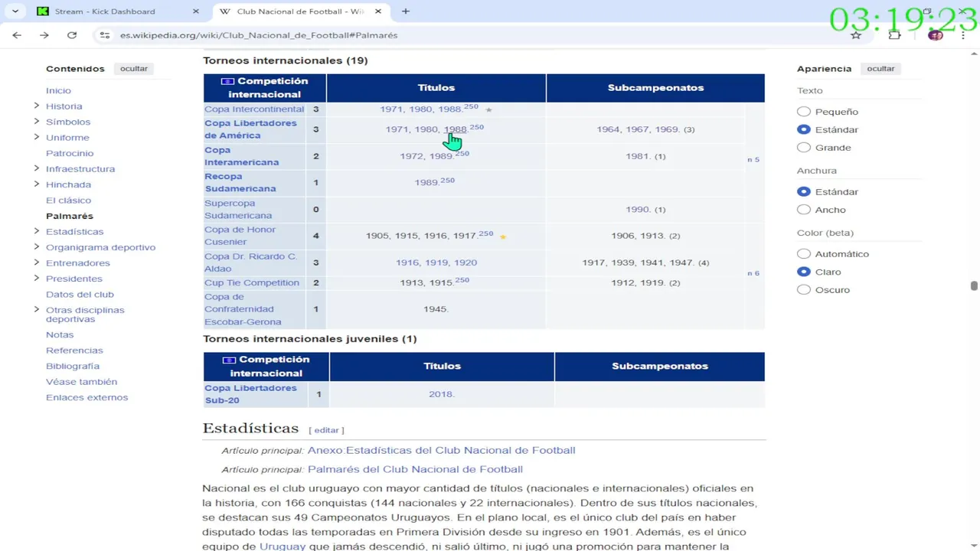Expand Historia section in contents
This screenshot has height=551, width=980.
click(x=36, y=106)
